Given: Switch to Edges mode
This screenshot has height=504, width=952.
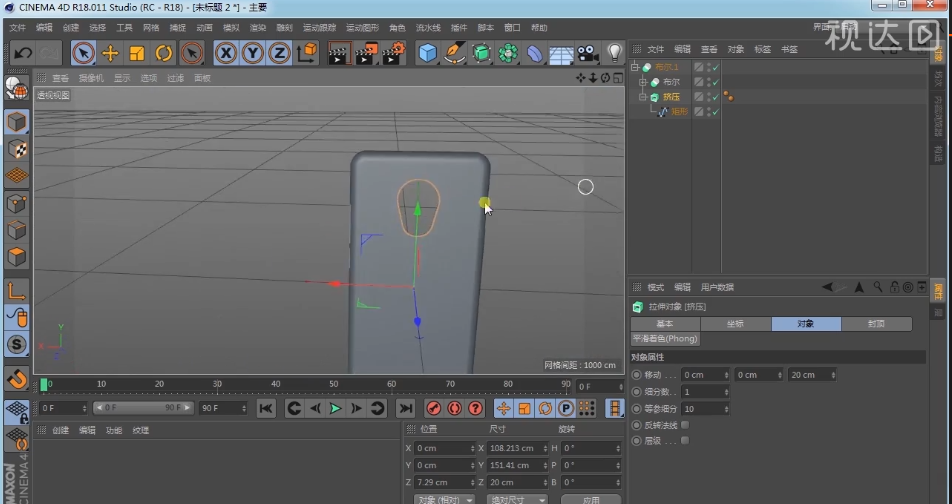Looking at the screenshot, I should pos(16,230).
